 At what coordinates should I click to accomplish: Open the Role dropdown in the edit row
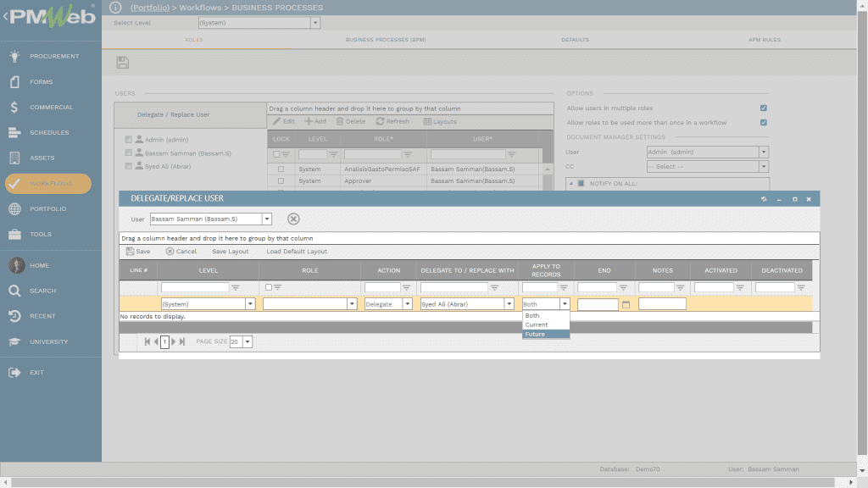pyautogui.click(x=352, y=304)
